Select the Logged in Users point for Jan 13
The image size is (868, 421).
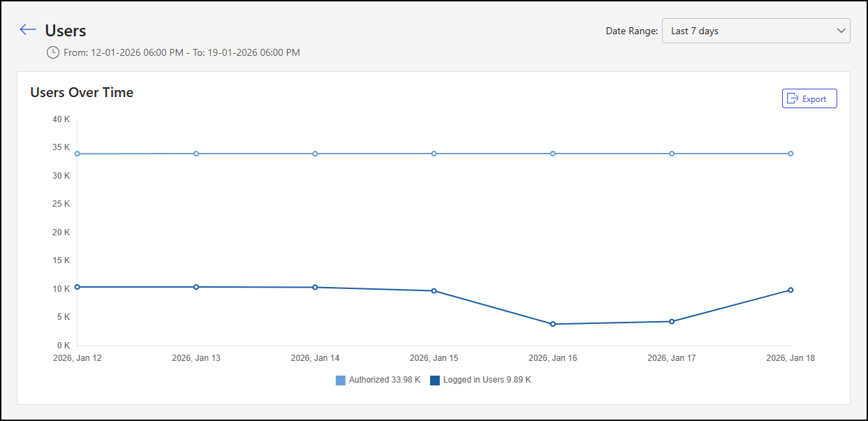[196, 287]
